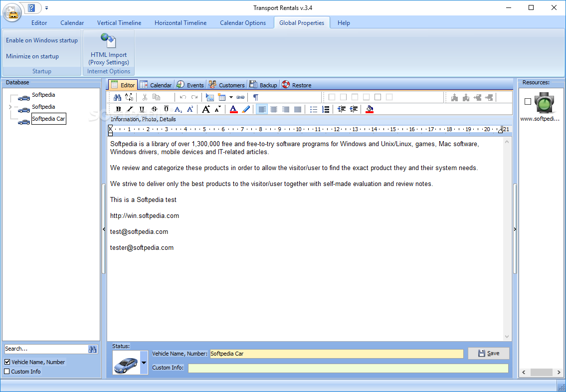Center align text
Viewport: 566px width, 392px height.
(274, 109)
